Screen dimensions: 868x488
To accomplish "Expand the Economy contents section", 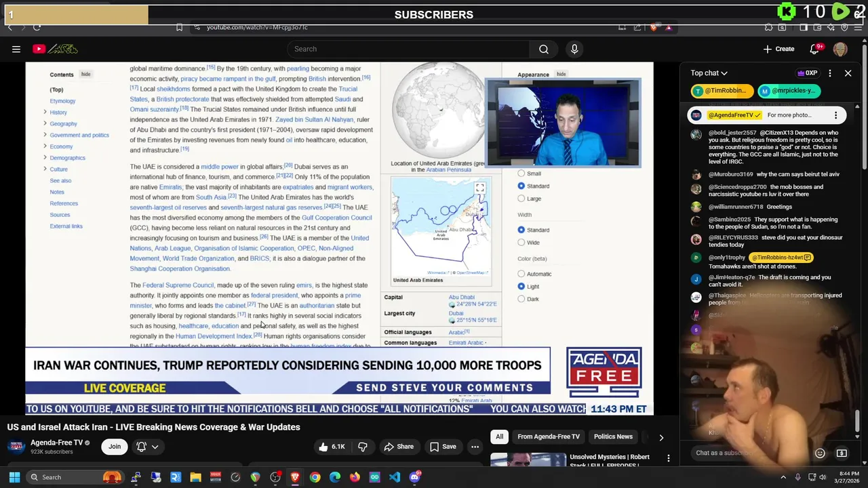I will click(45, 146).
